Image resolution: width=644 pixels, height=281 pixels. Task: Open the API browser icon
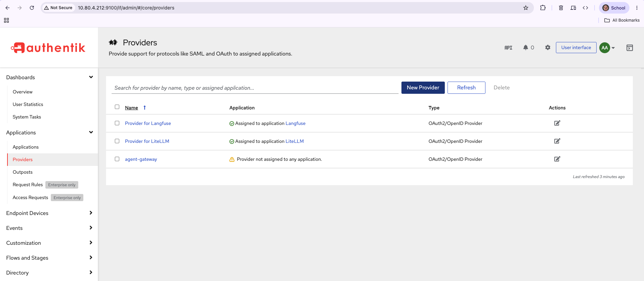(508, 48)
